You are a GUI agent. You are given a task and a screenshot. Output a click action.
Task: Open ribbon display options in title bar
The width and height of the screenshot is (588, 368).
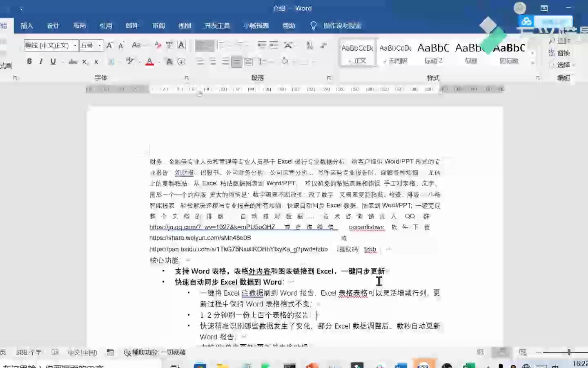[x=544, y=8]
